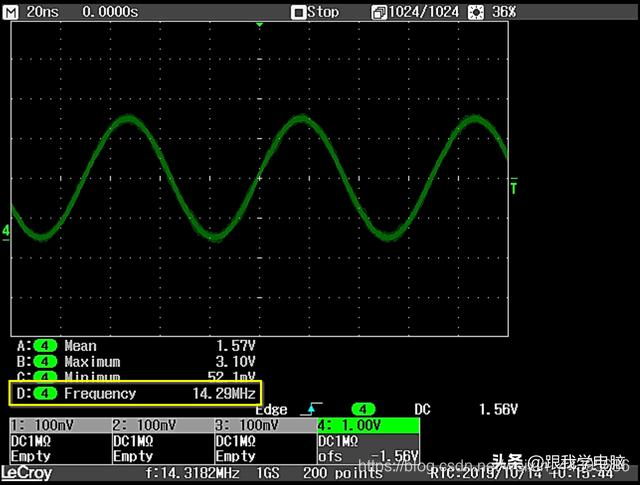Click the trigger source channel 4 badge
Viewport: 640px width, 485px height.
363,409
